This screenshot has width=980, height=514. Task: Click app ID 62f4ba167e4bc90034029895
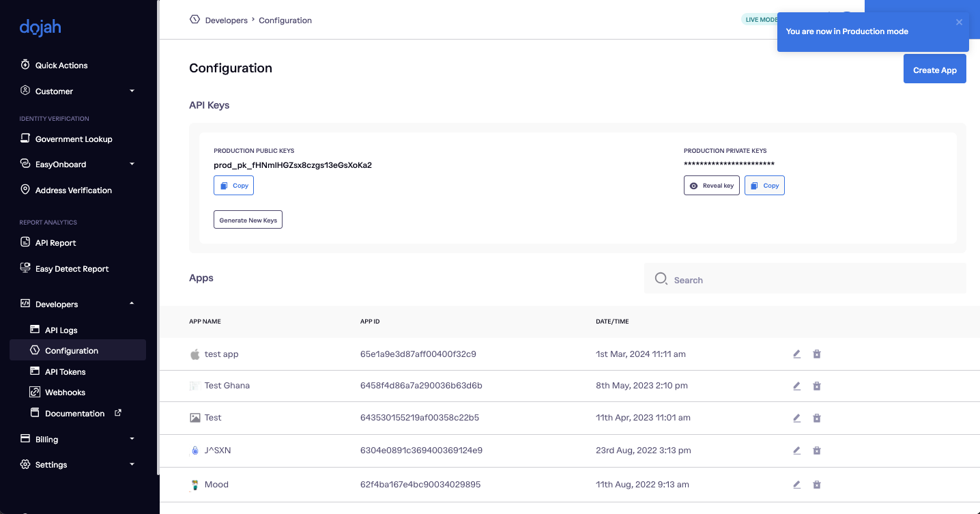pos(420,485)
